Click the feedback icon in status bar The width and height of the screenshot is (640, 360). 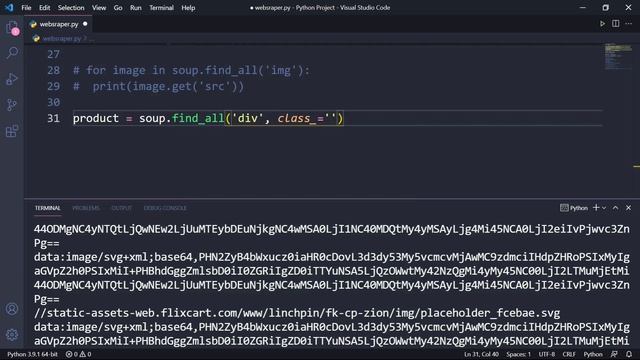point(614,354)
